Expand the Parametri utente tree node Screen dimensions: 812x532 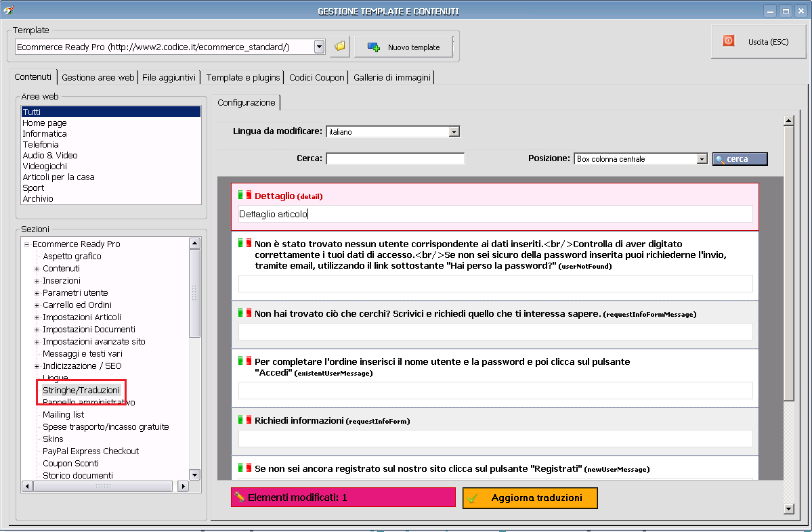tap(37, 293)
